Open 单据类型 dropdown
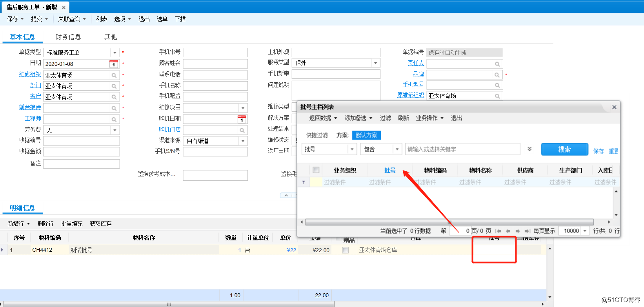 115,53
